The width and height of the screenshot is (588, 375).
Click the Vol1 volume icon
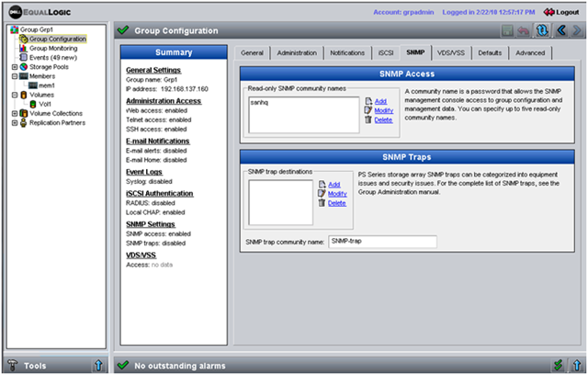[x=33, y=104]
